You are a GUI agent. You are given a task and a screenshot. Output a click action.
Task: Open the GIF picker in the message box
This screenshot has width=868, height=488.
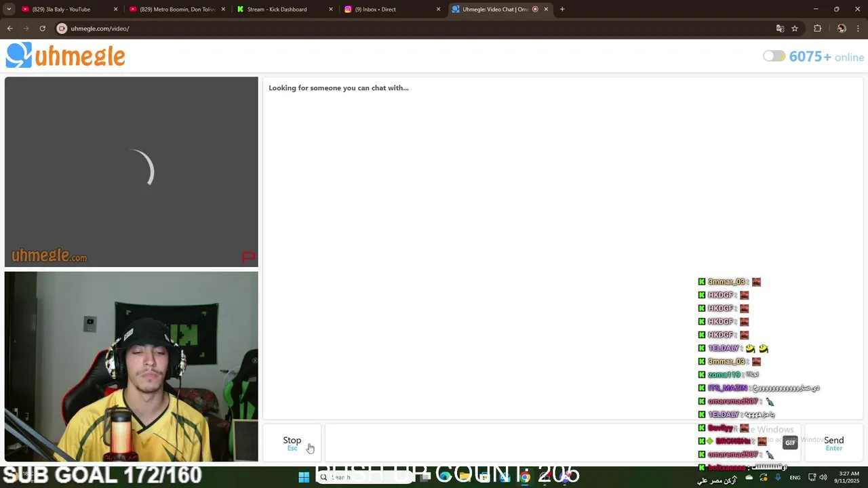coord(790,443)
